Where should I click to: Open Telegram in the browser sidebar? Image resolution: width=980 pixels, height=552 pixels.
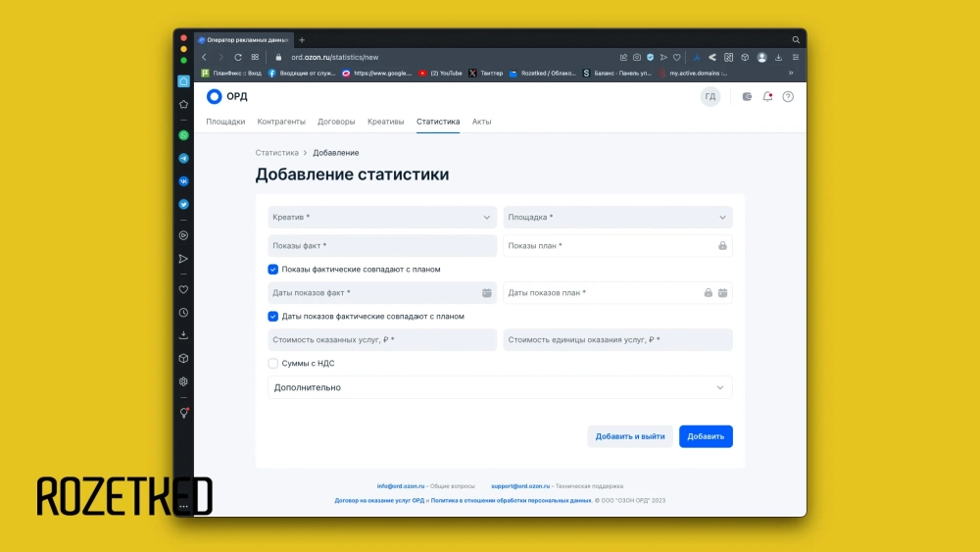(183, 158)
